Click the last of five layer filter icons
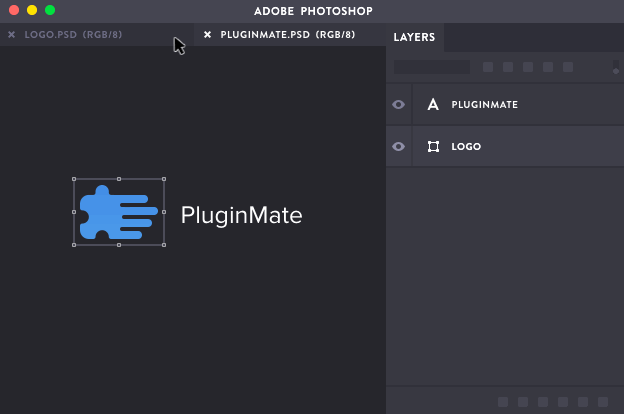 (x=568, y=67)
